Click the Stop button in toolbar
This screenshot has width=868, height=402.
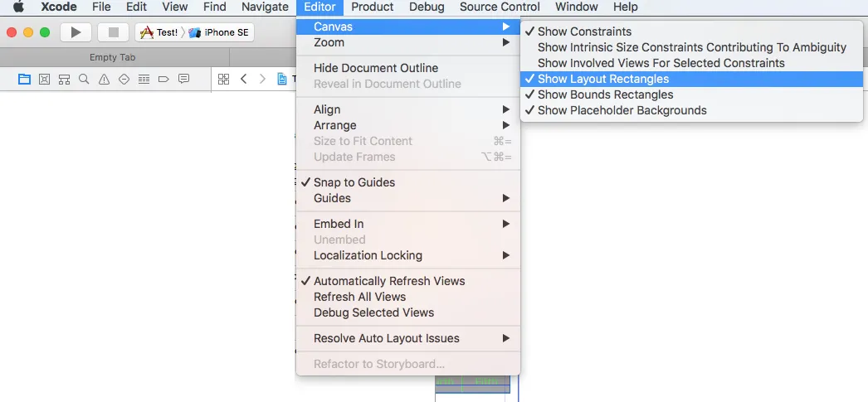pyautogui.click(x=114, y=32)
